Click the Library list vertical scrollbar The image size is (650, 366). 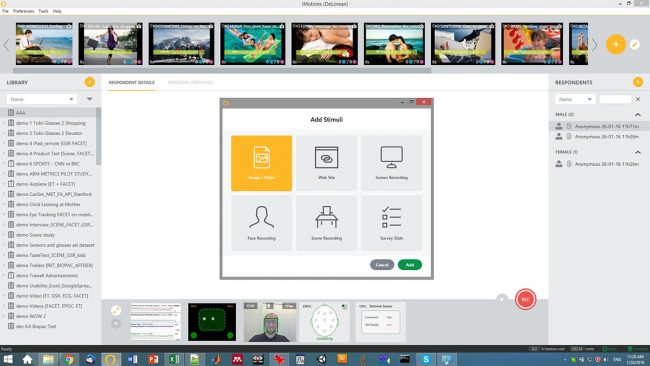(x=99, y=136)
